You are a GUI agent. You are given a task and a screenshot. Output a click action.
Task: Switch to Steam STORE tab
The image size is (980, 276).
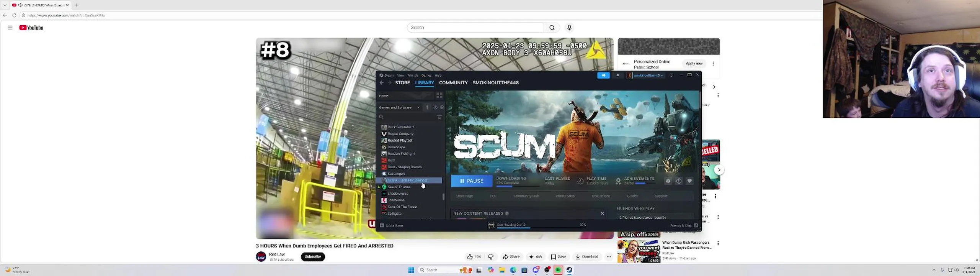coord(402,83)
